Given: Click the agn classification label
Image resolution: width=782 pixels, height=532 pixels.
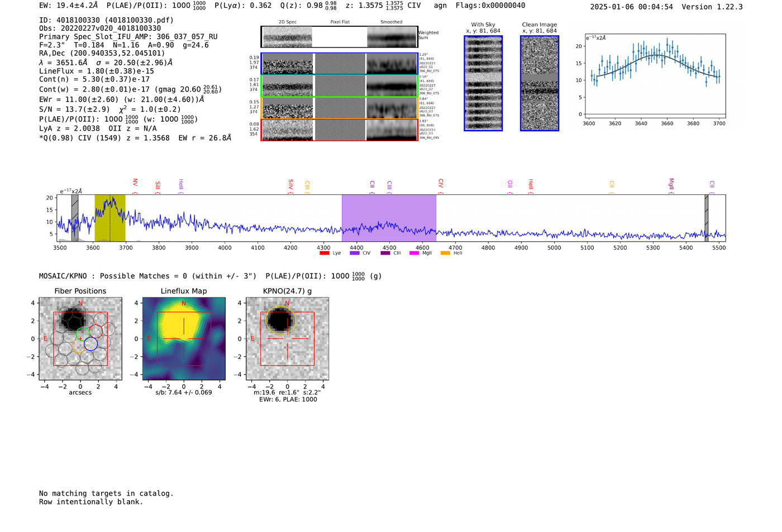Looking at the screenshot, I should click(x=440, y=6).
